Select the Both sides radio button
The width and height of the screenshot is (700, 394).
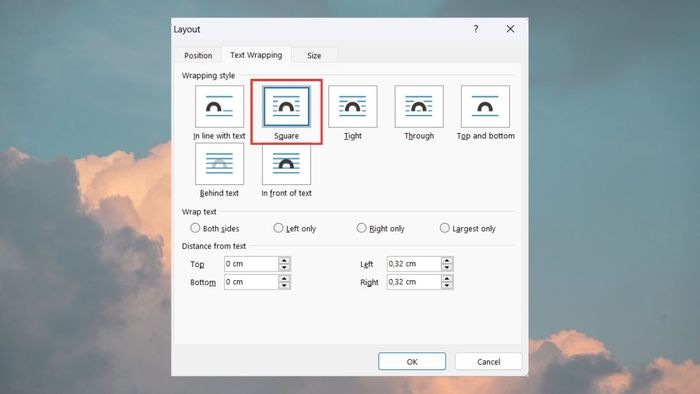click(195, 228)
